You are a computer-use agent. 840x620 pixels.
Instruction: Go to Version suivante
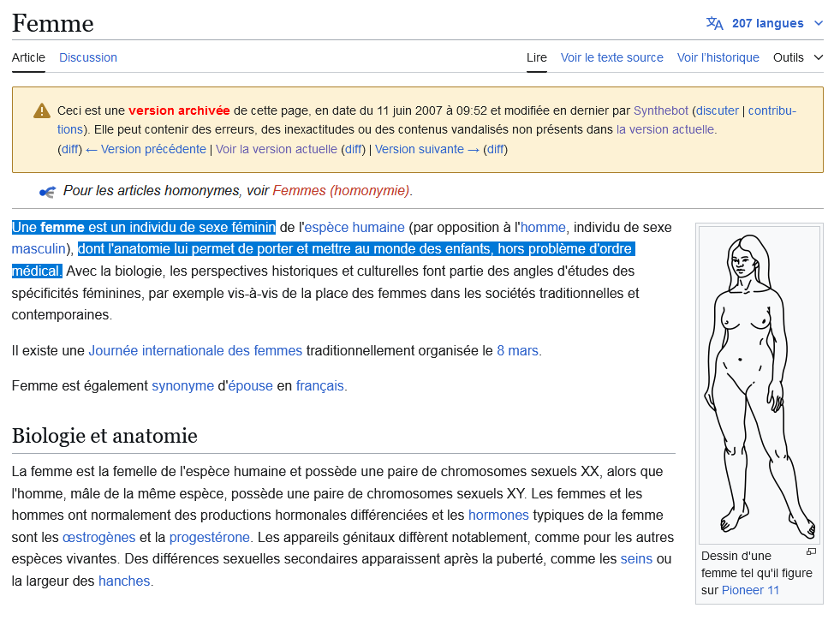pos(427,150)
